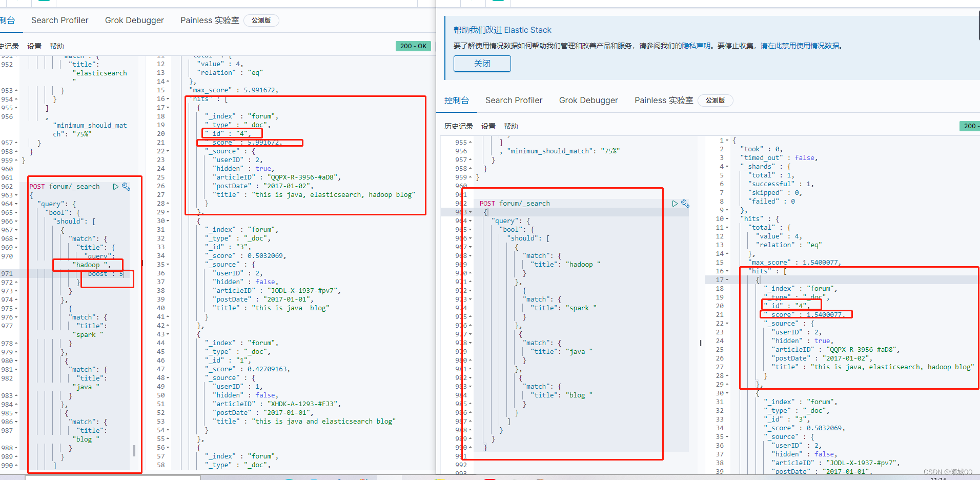Open Grok Debugger tab in left window
The image size is (980, 480).
click(x=134, y=20)
